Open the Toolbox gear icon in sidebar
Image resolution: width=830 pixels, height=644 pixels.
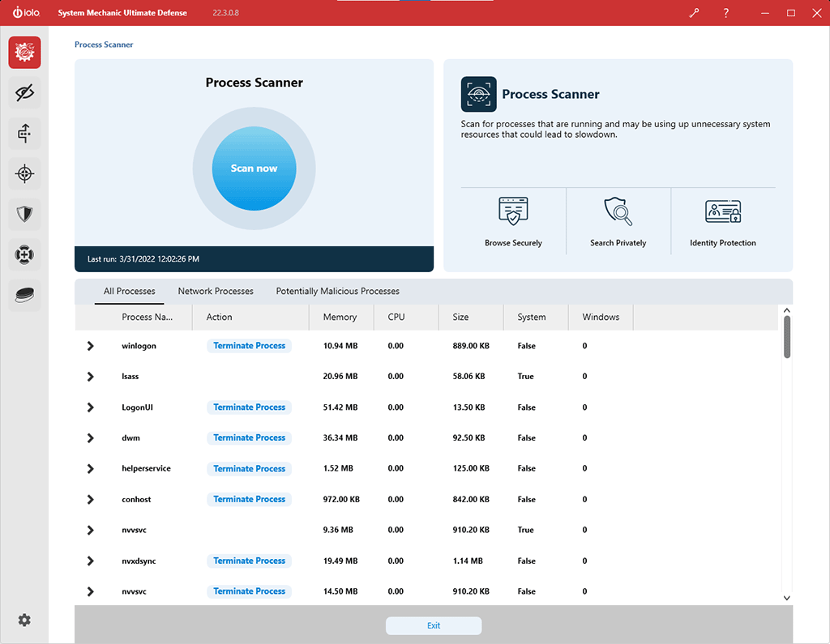click(x=24, y=53)
